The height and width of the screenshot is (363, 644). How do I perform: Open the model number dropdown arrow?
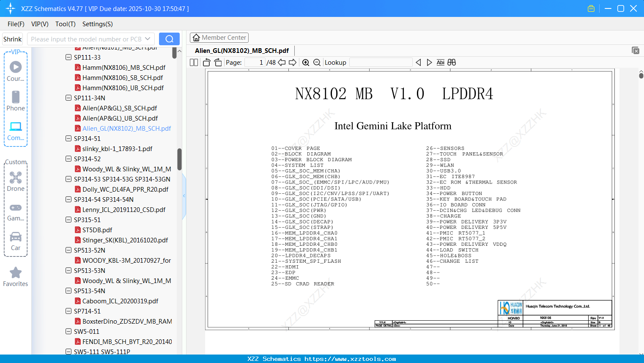(x=148, y=39)
